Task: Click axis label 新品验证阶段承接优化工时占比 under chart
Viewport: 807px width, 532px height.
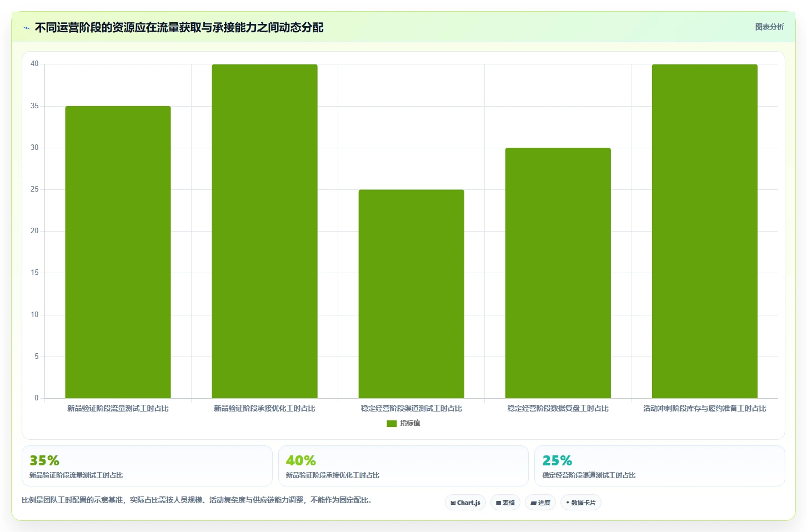Action: [x=264, y=409]
